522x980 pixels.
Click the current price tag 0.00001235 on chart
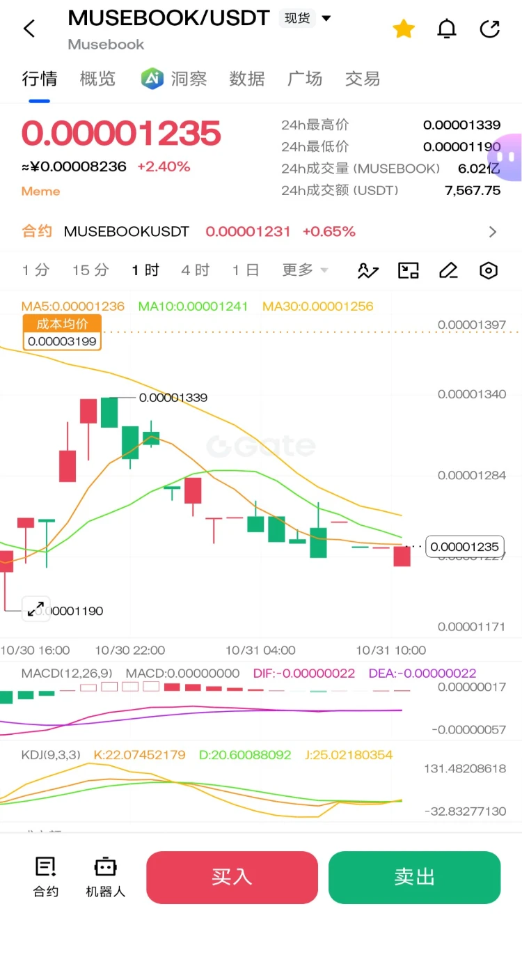465,547
